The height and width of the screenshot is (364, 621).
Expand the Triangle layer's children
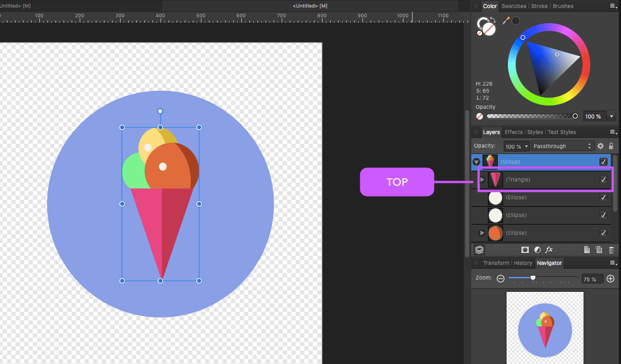[x=482, y=179]
